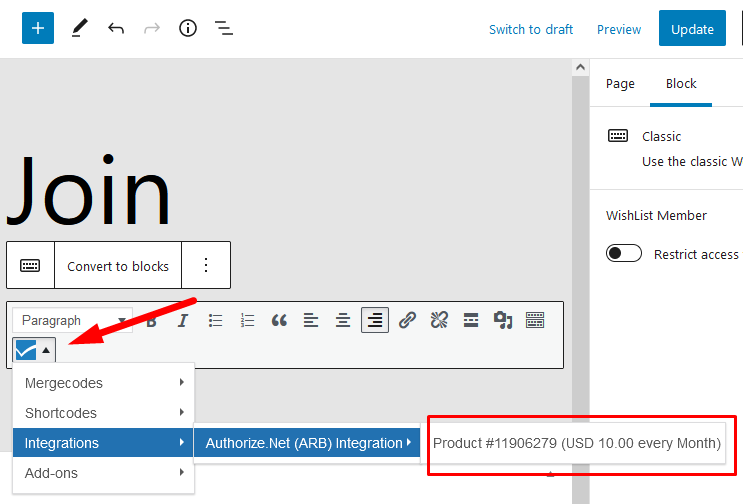Screen dimensions: 743x504
Task: Open the content info details icon
Action: [x=188, y=28]
